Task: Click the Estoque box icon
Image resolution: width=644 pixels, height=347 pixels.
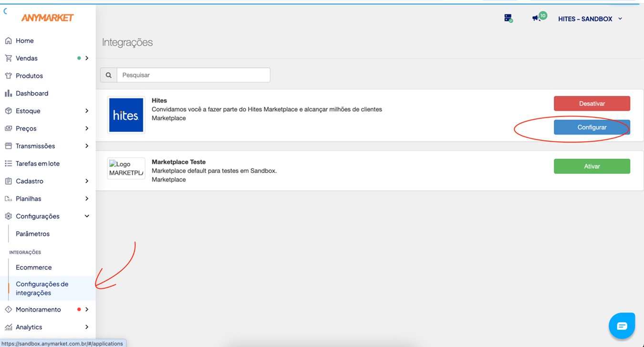Action: coord(8,111)
